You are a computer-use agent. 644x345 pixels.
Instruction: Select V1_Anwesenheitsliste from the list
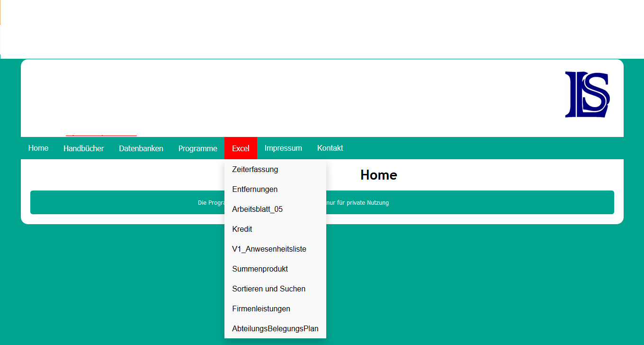click(x=269, y=249)
